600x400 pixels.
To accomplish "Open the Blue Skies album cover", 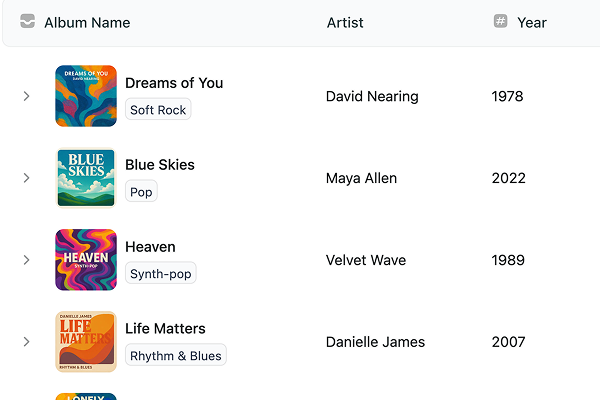I will pyautogui.click(x=86, y=178).
